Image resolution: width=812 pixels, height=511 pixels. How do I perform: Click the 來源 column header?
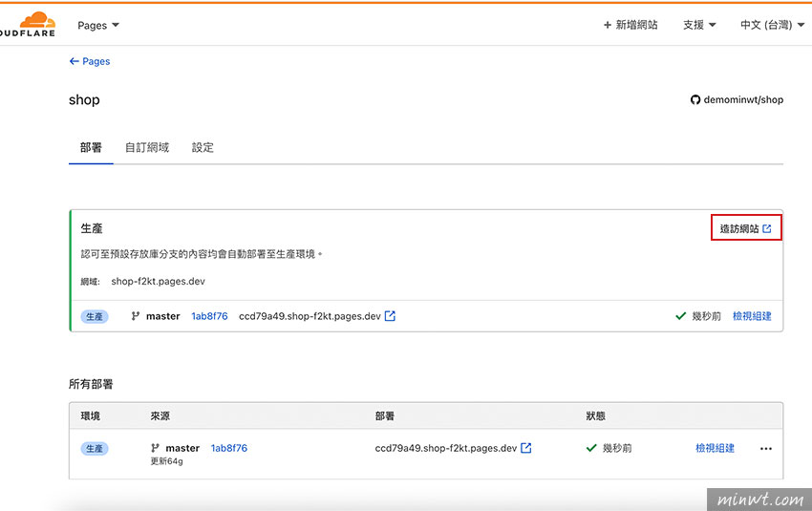click(160, 415)
